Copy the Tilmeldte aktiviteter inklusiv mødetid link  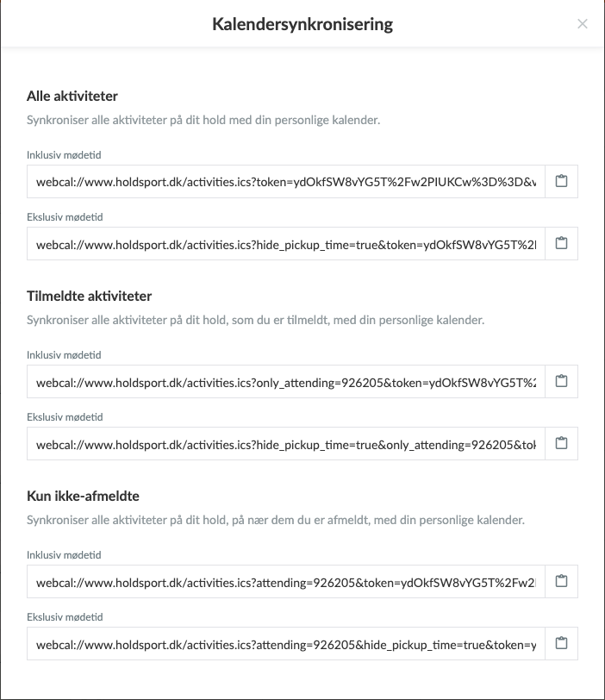pos(561,382)
